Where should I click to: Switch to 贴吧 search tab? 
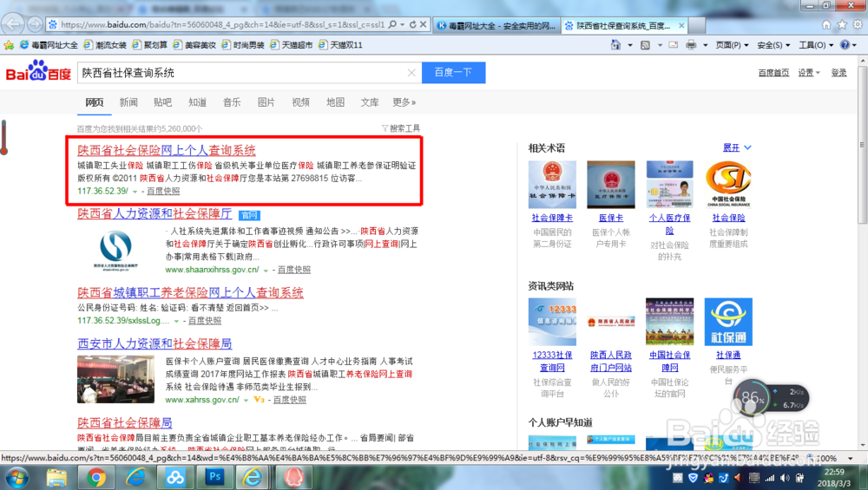[x=163, y=102]
